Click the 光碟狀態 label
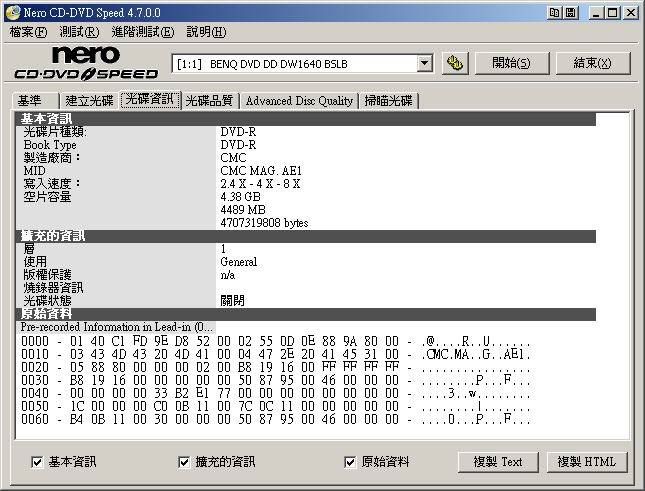 pyautogui.click(x=47, y=301)
